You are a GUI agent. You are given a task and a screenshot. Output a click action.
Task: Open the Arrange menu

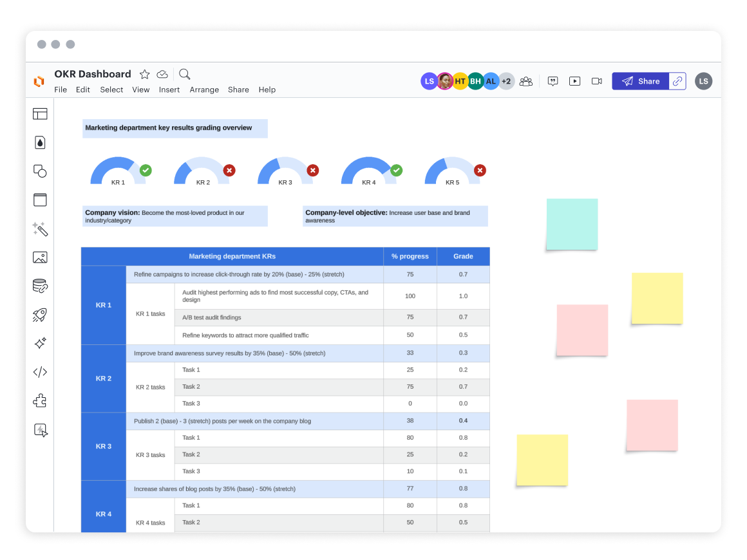click(204, 90)
